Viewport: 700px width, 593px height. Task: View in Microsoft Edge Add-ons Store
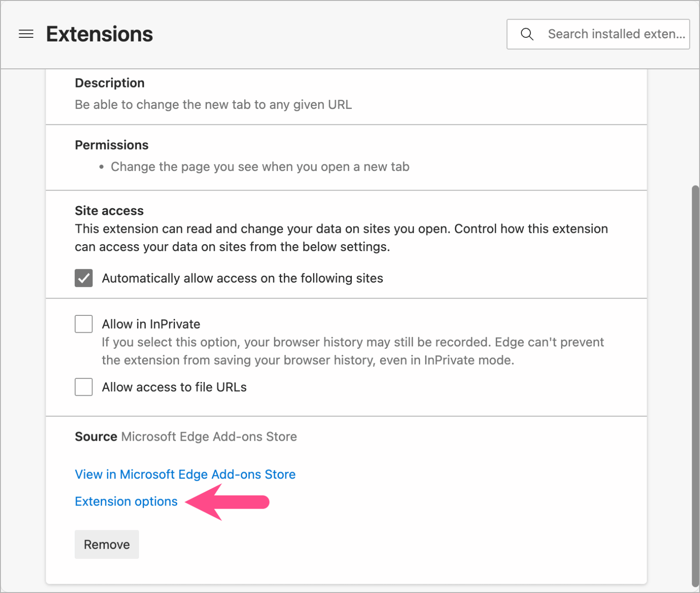pyautogui.click(x=185, y=474)
